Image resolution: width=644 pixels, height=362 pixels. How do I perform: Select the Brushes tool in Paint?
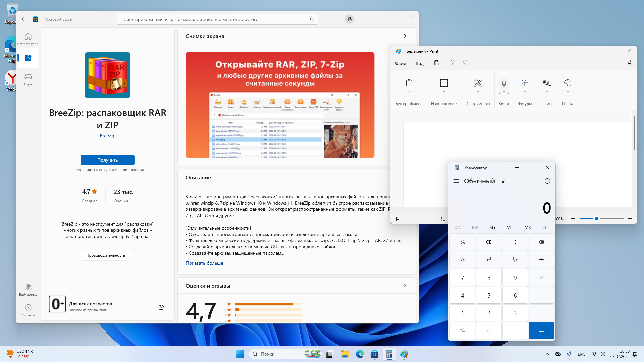[504, 83]
